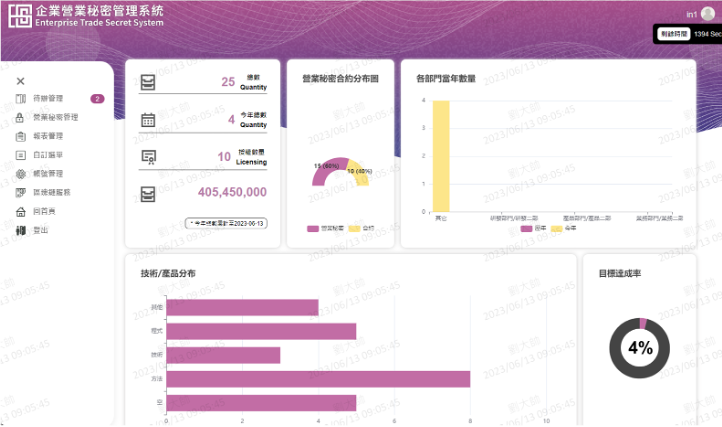The width and height of the screenshot is (722, 427).
Task: Click the Licensing count value 10
Action: [224, 157]
